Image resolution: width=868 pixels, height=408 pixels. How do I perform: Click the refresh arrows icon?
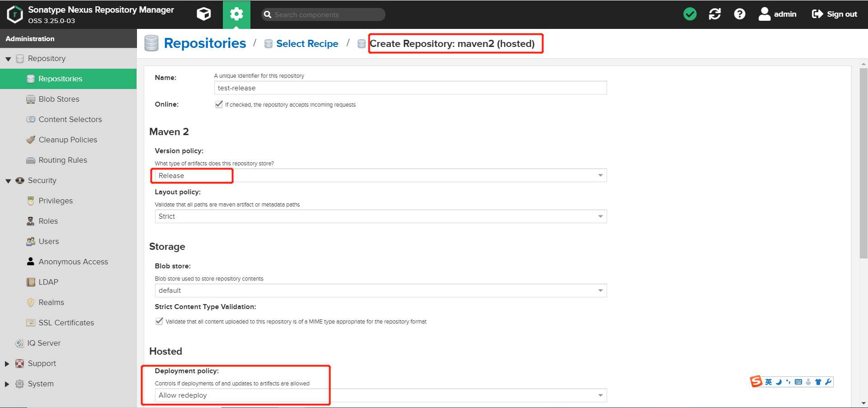tap(715, 14)
